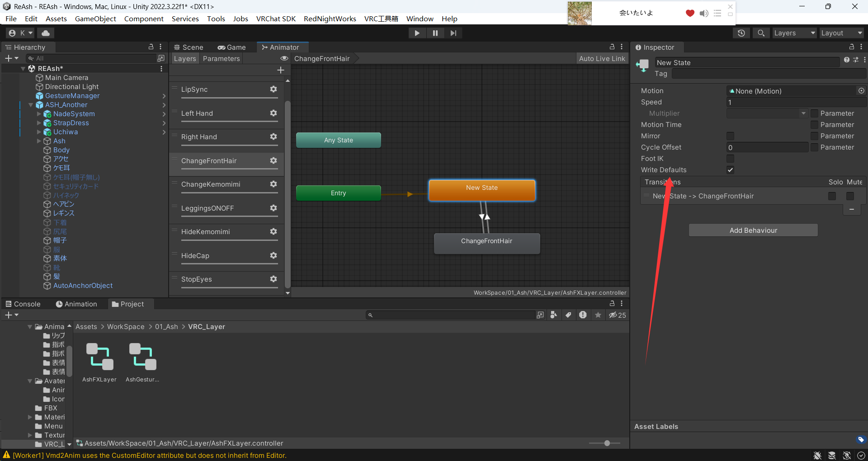Open the Layout dropdown

841,33
